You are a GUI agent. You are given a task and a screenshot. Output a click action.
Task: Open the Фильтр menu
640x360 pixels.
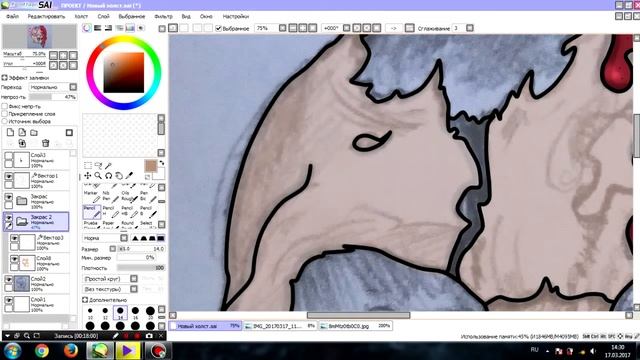(x=163, y=16)
